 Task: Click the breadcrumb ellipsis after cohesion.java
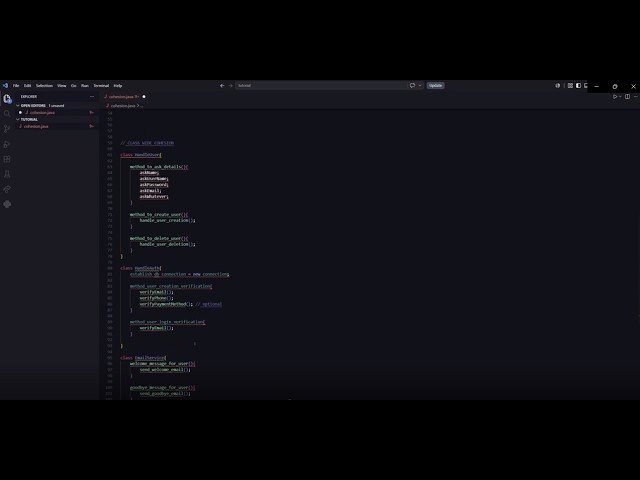tap(141, 106)
